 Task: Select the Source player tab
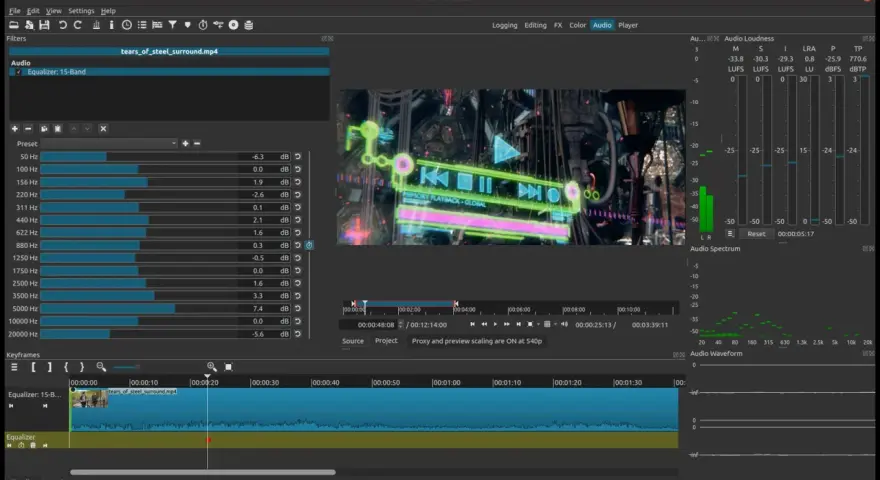coord(353,341)
